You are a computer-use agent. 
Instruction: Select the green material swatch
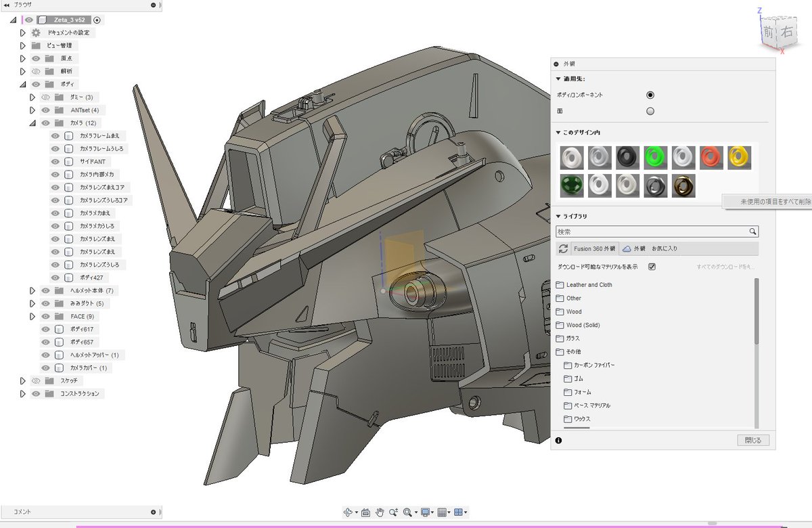click(654, 158)
